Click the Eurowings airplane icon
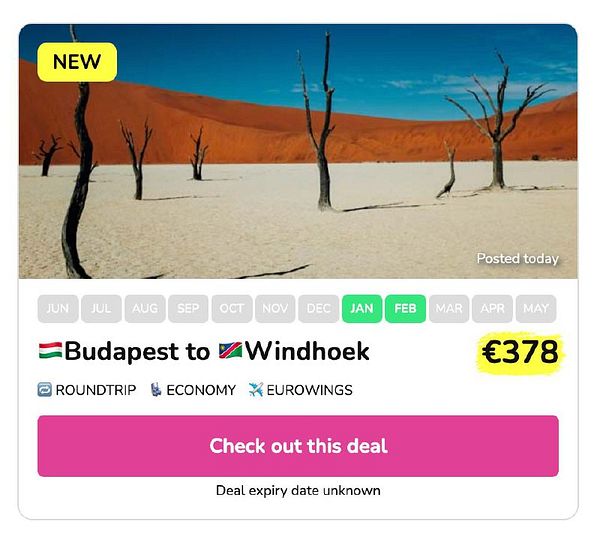600x545 pixels. coord(256,390)
